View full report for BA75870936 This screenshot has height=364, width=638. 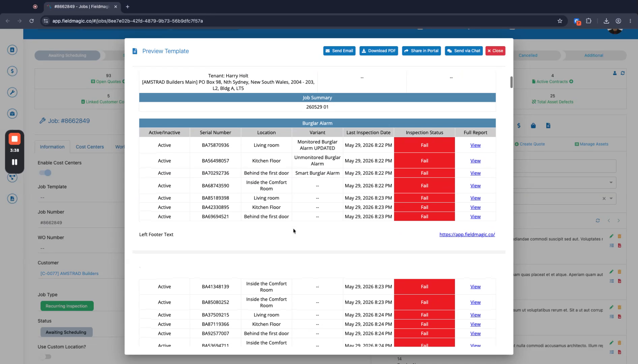click(x=475, y=145)
